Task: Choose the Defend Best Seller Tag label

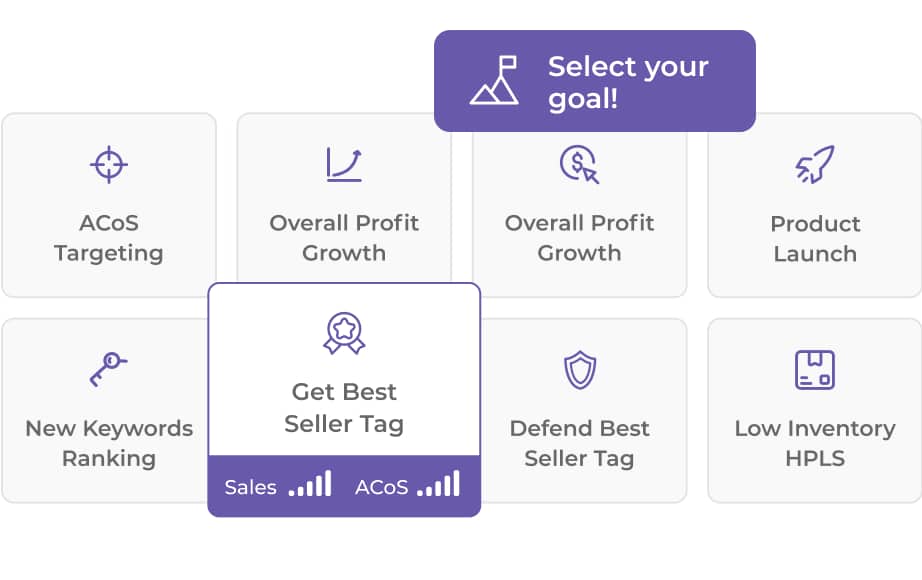Action: [580, 443]
